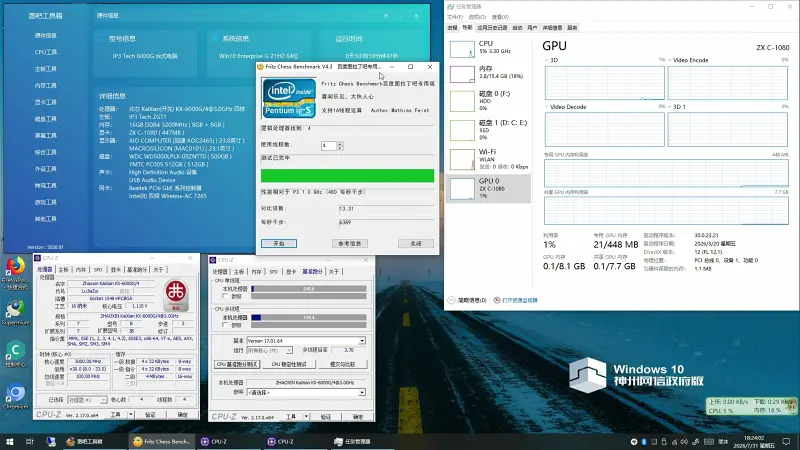Image resolution: width=800 pixels, height=450 pixels.
Task: Open 内存工具 in 图吧工具箱 sidebar
Action: point(45,86)
